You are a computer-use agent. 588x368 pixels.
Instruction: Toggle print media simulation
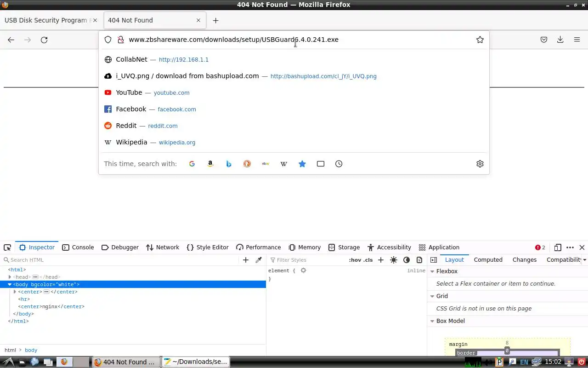pyautogui.click(x=419, y=260)
